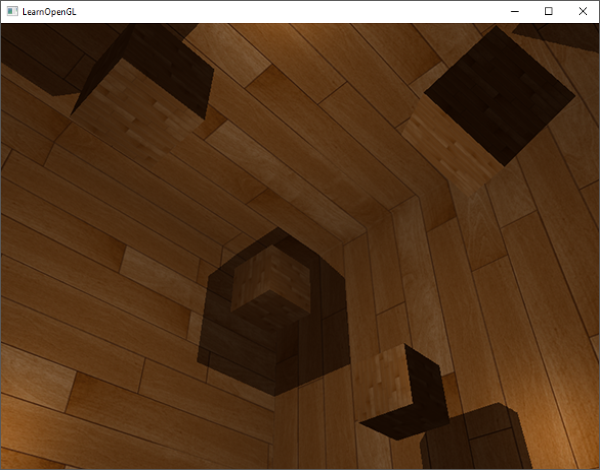Minimize the LearnOpenGL window
This screenshot has width=600, height=470.
[x=515, y=11]
